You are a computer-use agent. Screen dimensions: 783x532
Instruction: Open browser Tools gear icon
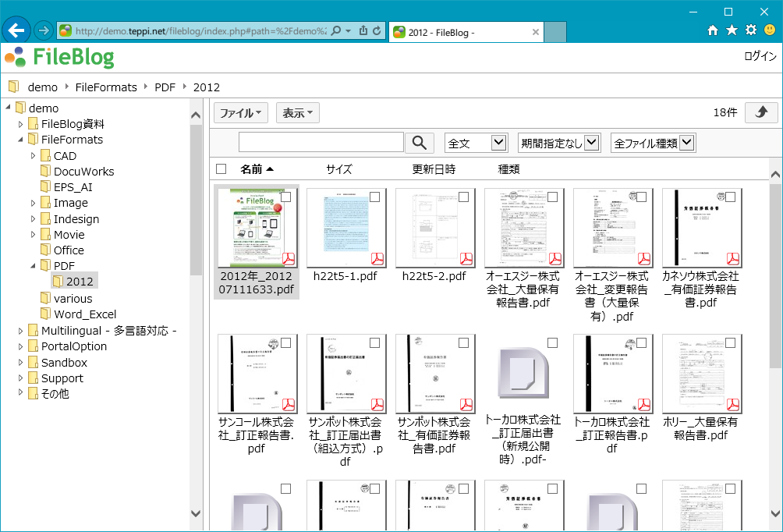[x=750, y=30]
